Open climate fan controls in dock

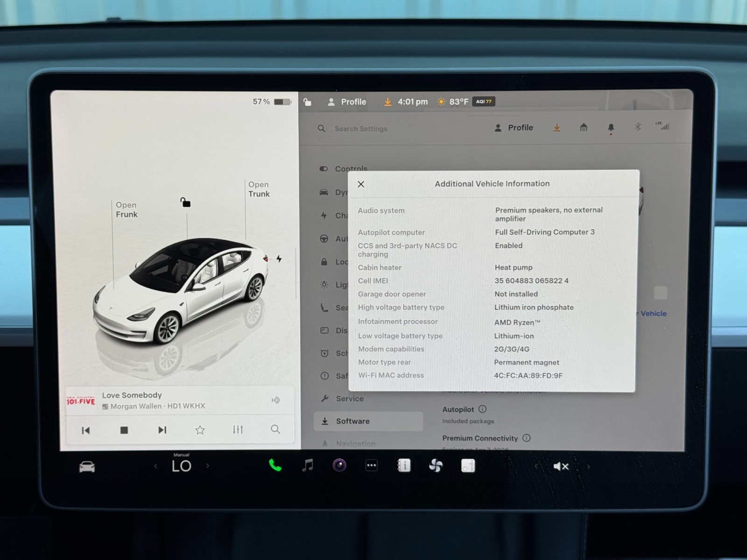click(x=436, y=465)
